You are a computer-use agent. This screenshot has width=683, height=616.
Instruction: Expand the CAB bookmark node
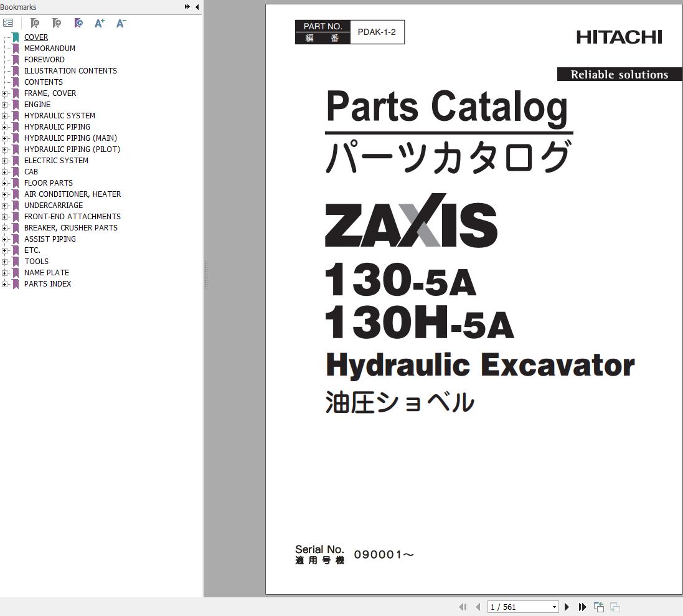click(4, 172)
